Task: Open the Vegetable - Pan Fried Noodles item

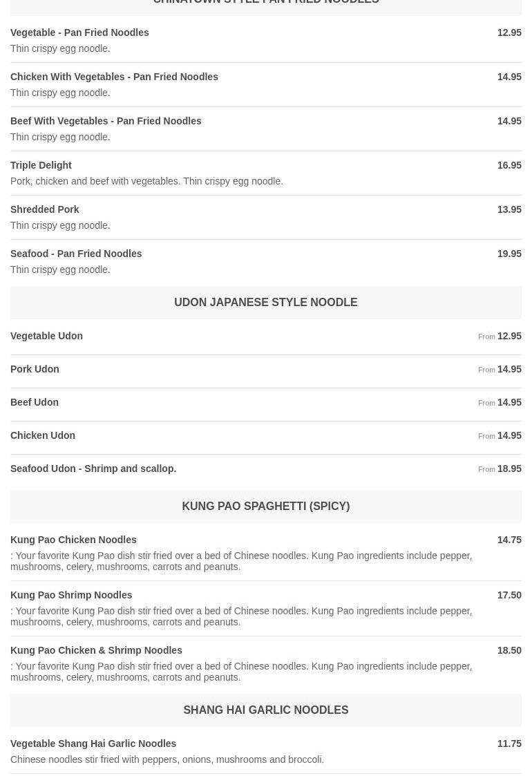Action: [x=79, y=32]
